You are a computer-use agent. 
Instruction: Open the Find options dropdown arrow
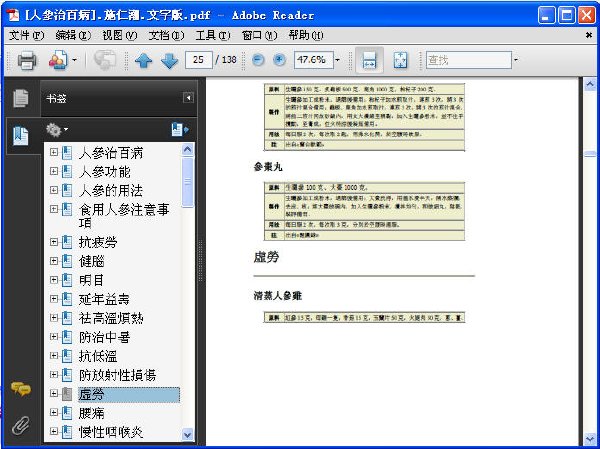tap(516, 60)
